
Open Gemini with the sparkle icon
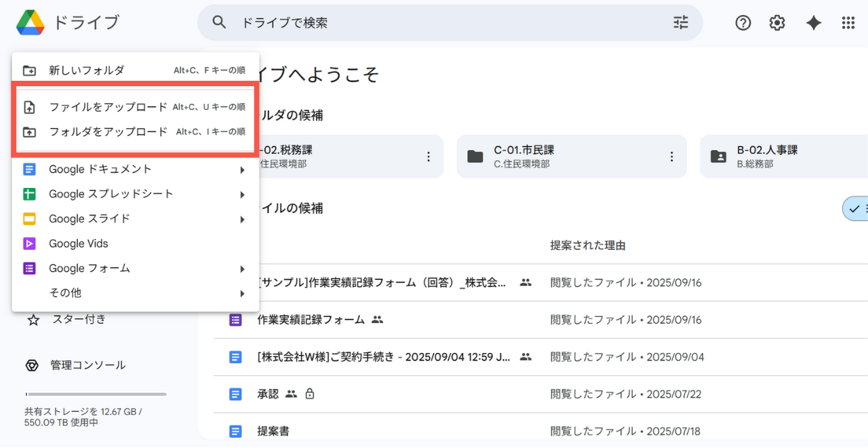813,22
